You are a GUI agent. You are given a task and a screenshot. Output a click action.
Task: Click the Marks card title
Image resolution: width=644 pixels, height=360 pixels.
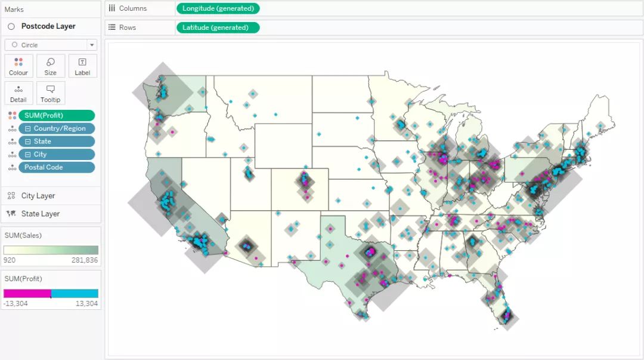14,9
